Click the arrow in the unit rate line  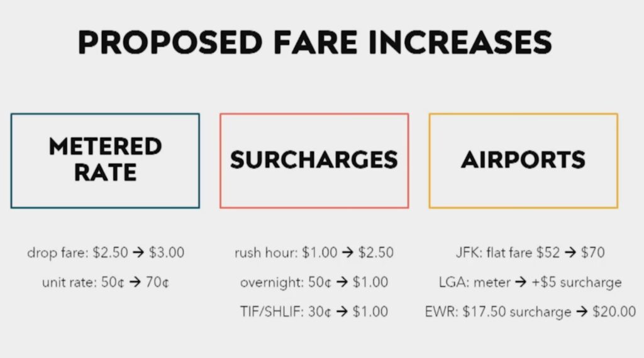coord(133,282)
